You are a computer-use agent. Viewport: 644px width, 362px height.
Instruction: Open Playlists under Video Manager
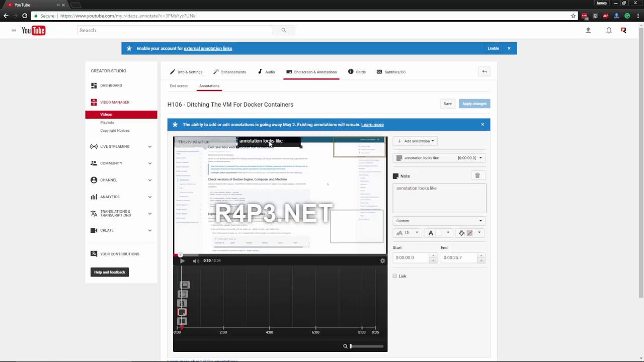[x=107, y=122]
